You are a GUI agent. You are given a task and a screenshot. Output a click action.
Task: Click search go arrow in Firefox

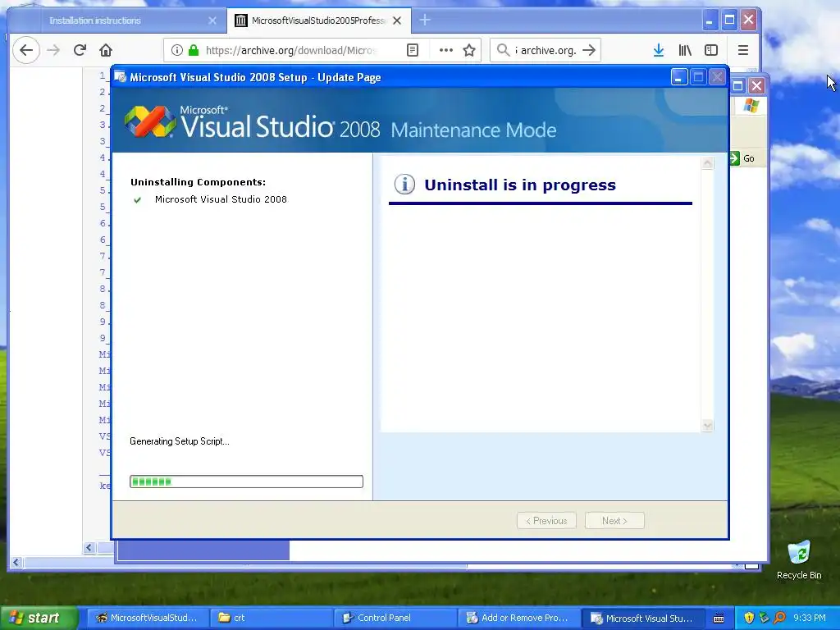coord(589,50)
